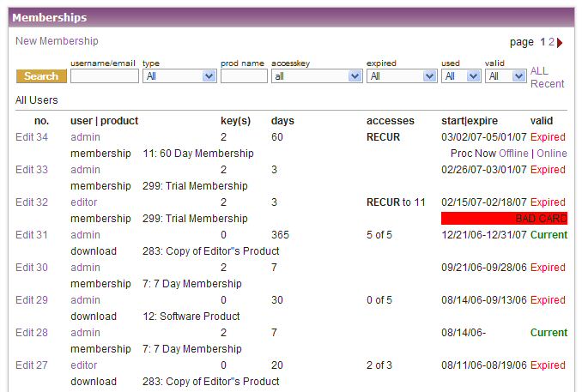This screenshot has height=392, width=582.
Task: Click the Recent link
Action: [547, 84]
